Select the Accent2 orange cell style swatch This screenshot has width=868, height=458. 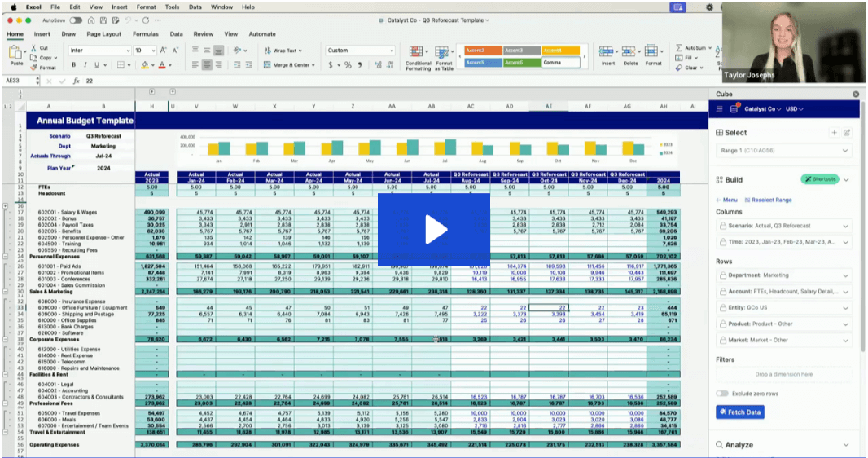tap(484, 51)
